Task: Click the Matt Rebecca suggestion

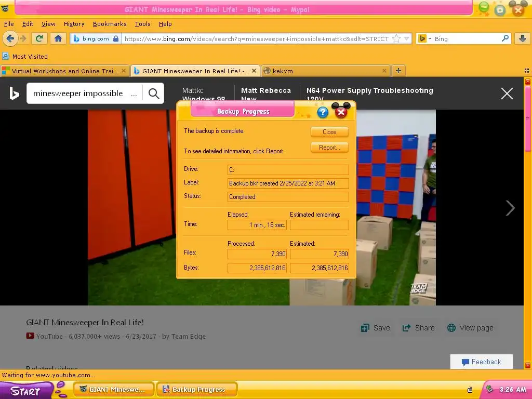Action: [x=266, y=95]
